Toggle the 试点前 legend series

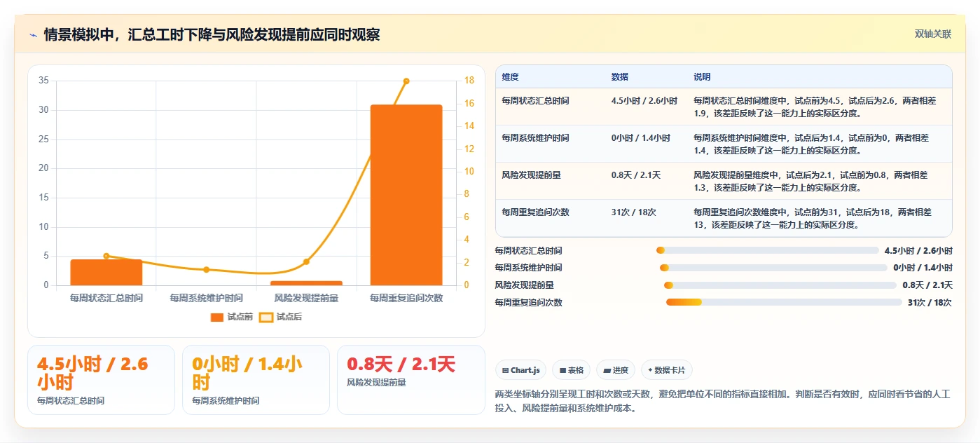pos(232,317)
